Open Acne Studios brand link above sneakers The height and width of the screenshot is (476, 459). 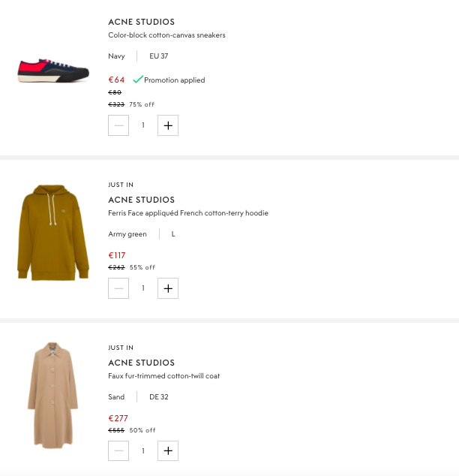coord(141,22)
